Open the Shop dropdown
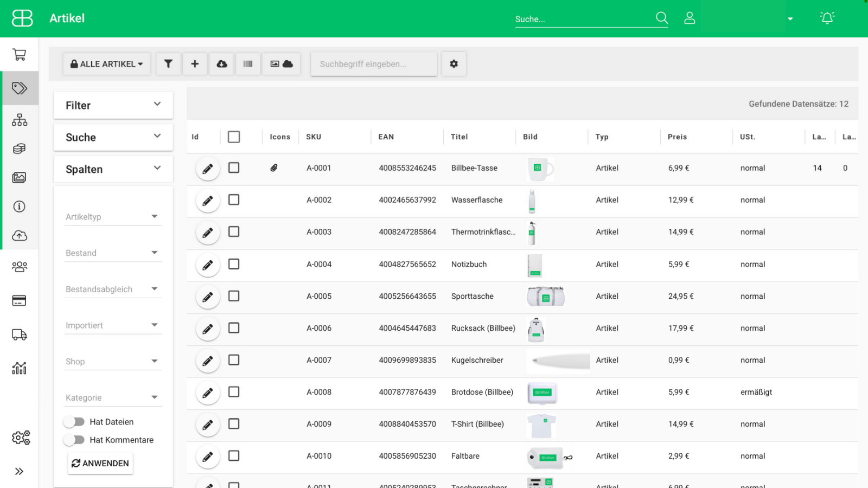The width and height of the screenshot is (868, 488). point(113,361)
